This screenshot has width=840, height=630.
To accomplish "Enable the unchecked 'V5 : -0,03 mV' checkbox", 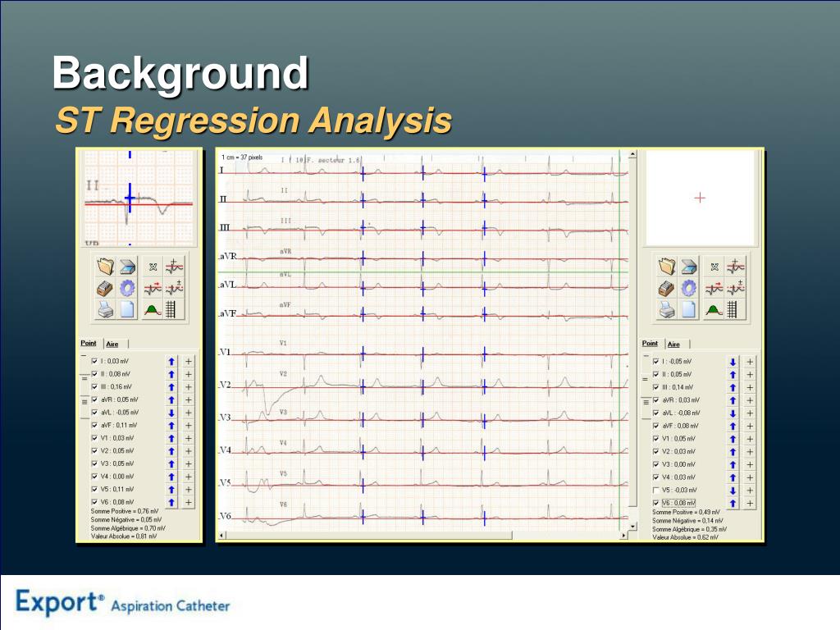I will click(x=655, y=491).
